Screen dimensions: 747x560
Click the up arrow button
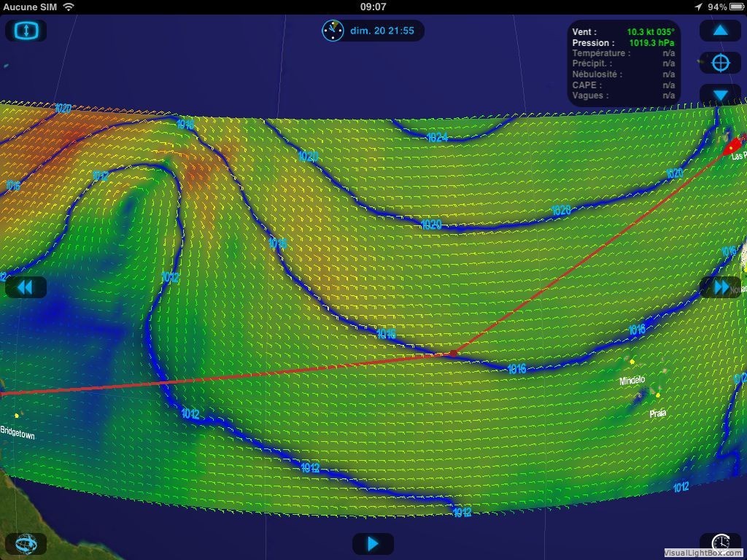coord(720,31)
